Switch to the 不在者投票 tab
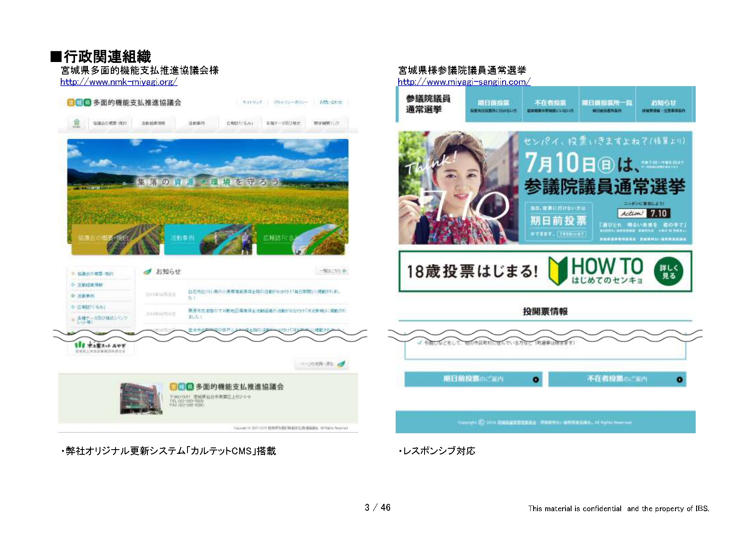Viewport: 756px width, 534px height. [x=550, y=106]
